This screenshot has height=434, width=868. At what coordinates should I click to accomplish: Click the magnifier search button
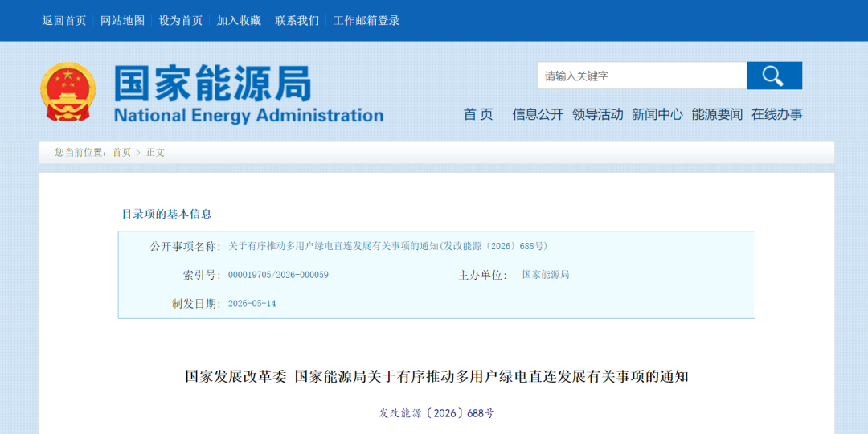pos(775,76)
